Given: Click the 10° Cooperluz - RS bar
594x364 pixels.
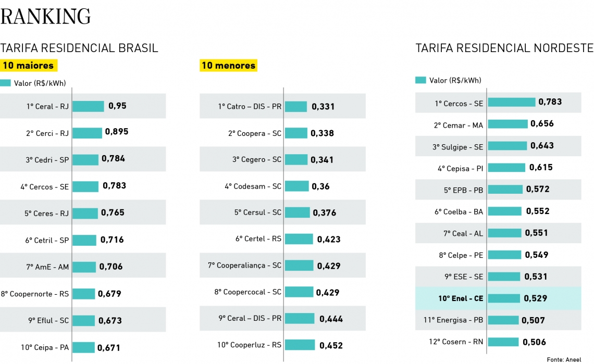Looking at the screenshot, I should (x=300, y=345).
